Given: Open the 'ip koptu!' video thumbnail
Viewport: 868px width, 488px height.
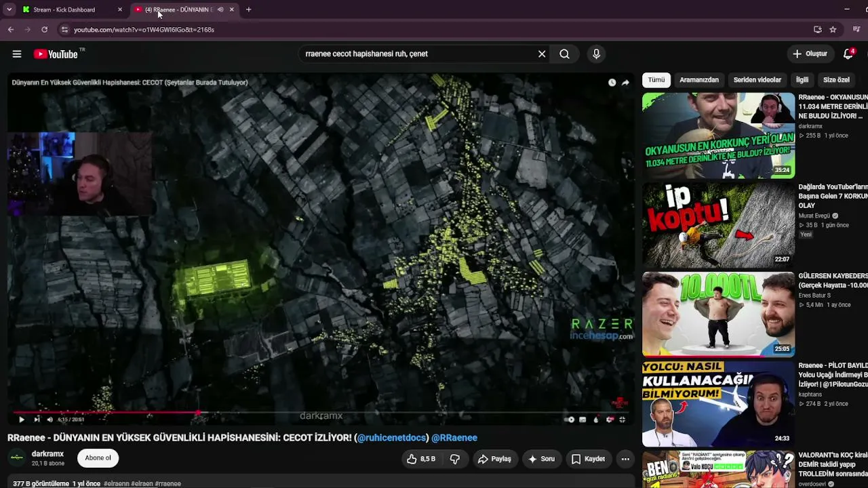Looking at the screenshot, I should [718, 225].
